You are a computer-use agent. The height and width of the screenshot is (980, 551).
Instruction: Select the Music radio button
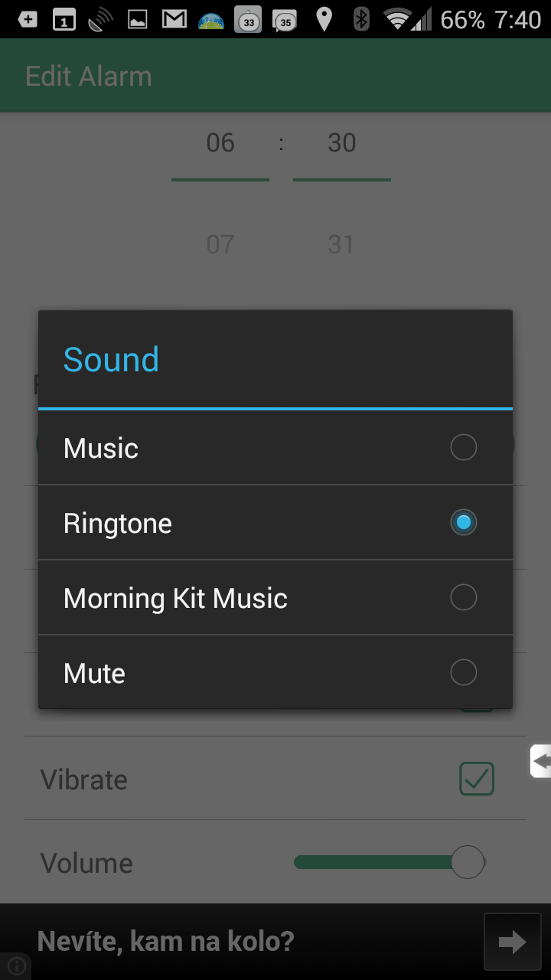coord(463,447)
